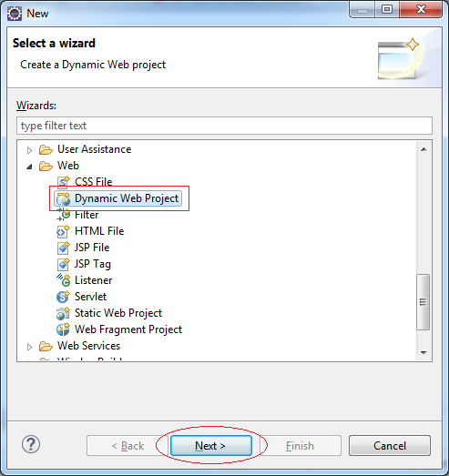
Task: Select the JSP File icon
Action: [x=63, y=248]
